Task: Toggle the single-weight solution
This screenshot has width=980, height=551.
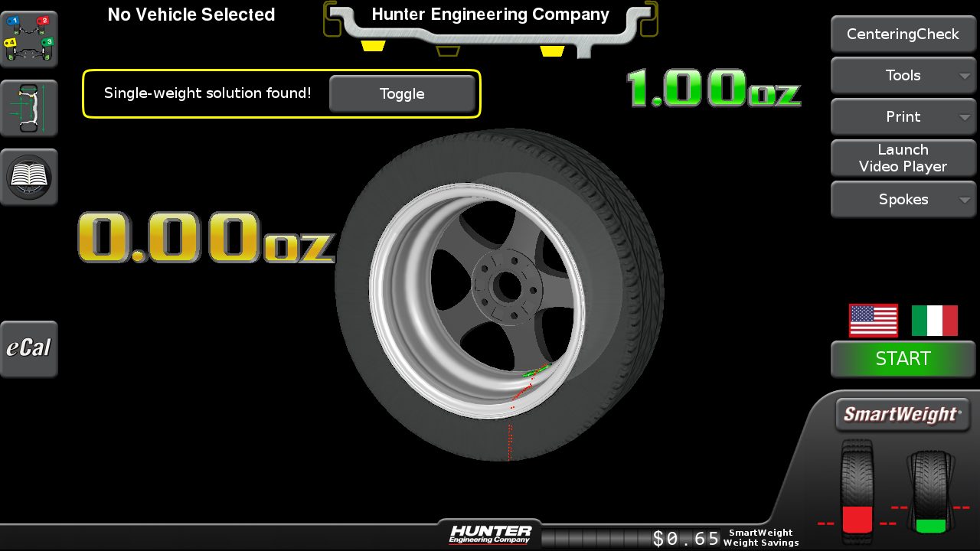Action: coord(402,94)
